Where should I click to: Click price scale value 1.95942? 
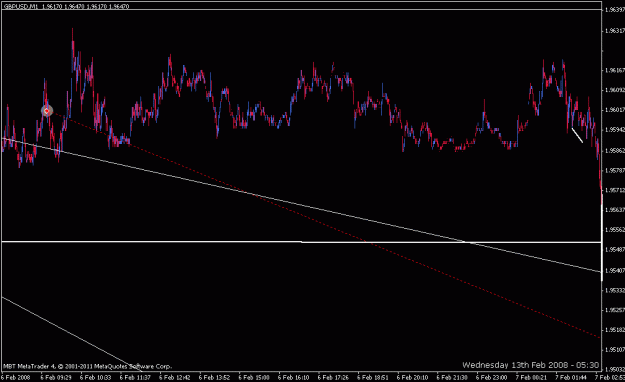click(x=614, y=130)
